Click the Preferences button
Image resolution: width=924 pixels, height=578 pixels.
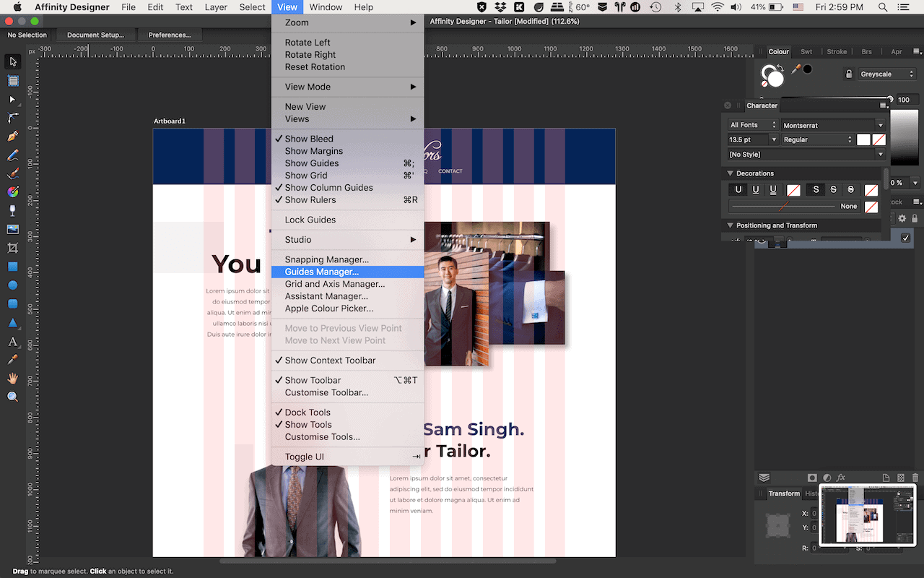169,35
